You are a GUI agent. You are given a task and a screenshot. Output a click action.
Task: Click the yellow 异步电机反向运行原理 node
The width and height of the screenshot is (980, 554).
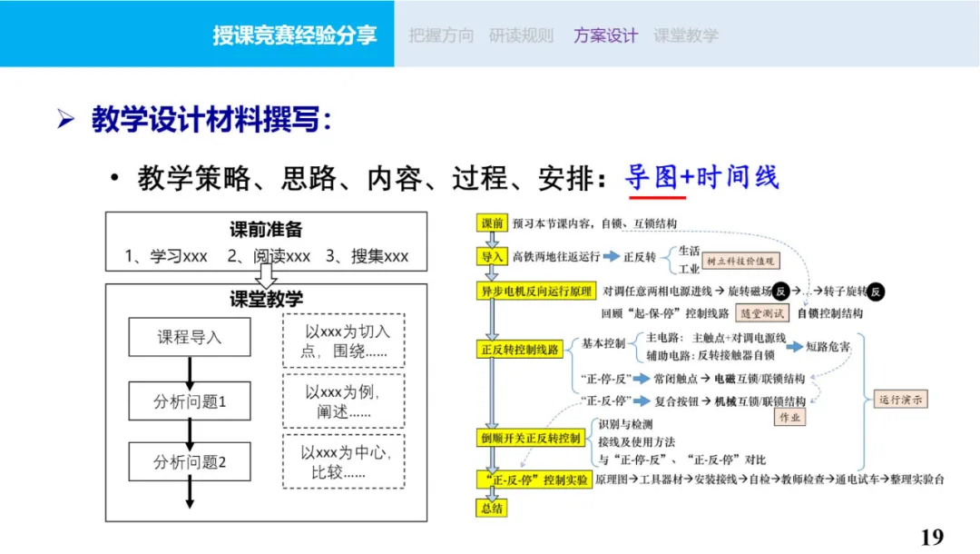click(535, 291)
